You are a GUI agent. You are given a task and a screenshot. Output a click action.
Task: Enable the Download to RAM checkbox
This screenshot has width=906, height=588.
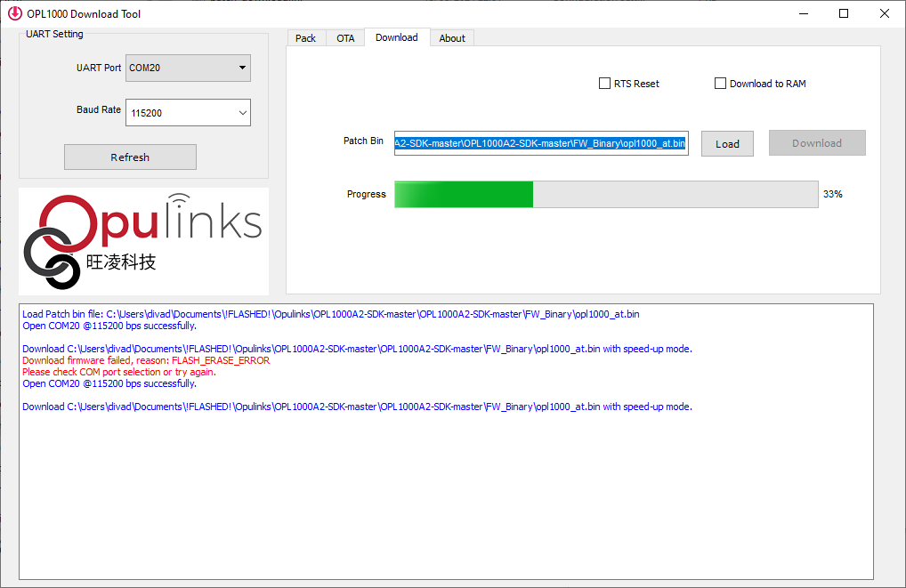point(720,84)
